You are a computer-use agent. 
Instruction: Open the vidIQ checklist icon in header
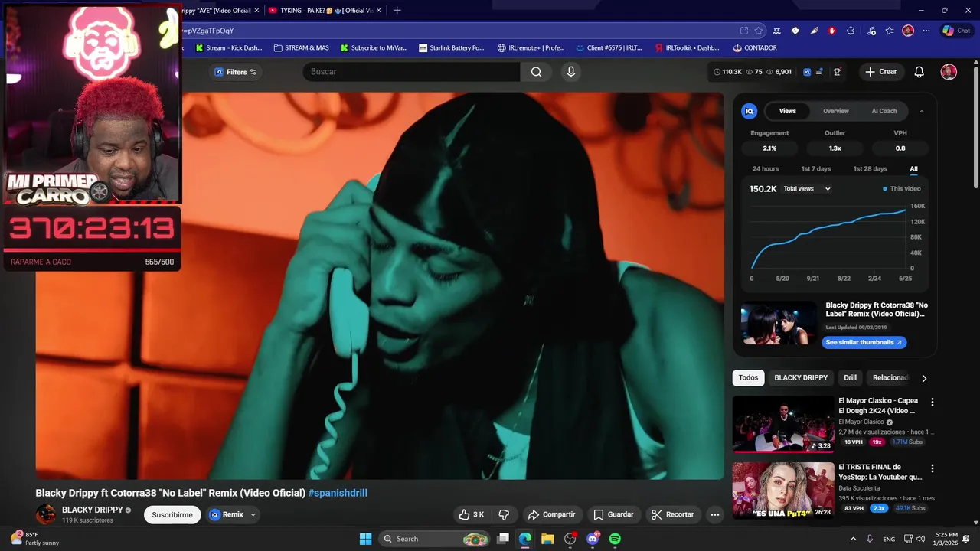(x=819, y=72)
